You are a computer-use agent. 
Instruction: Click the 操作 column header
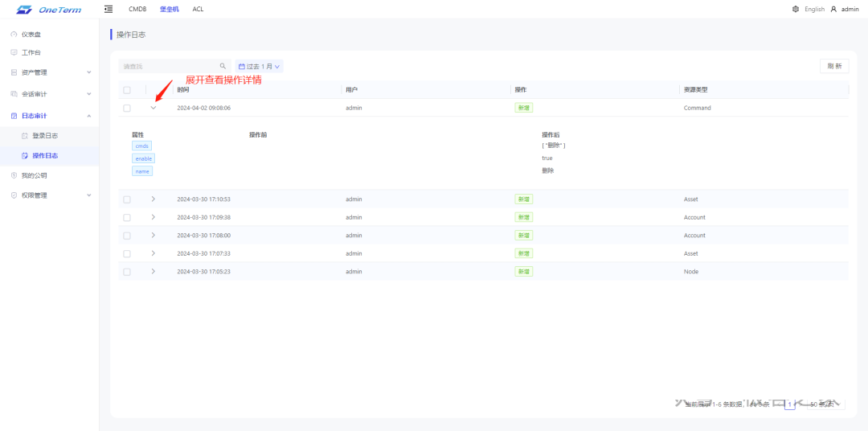click(520, 90)
